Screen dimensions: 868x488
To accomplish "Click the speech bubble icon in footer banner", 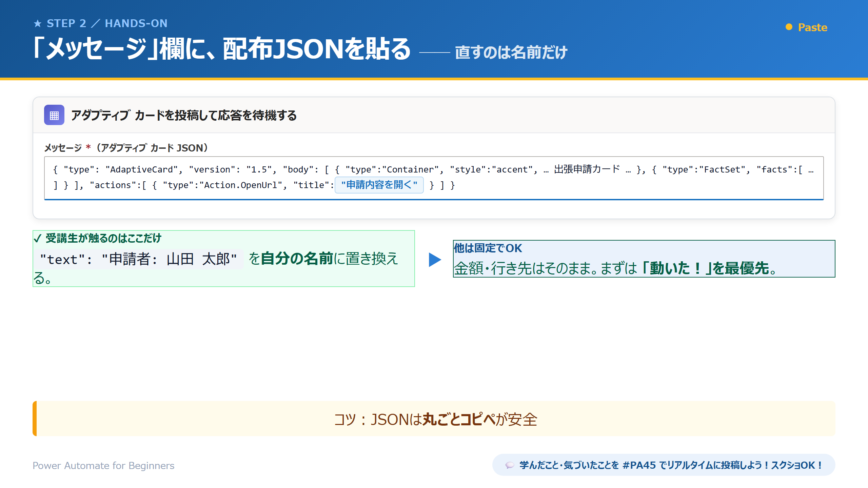I will click(510, 465).
